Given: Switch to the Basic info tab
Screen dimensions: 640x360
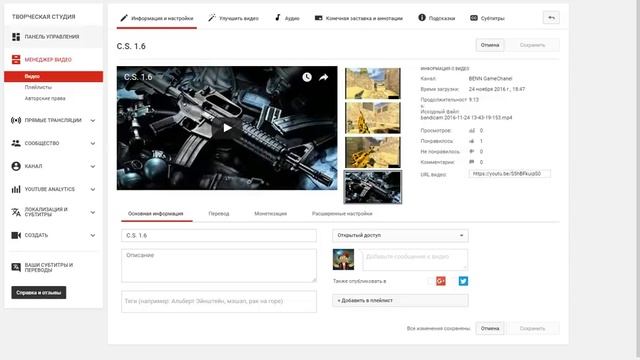Looking at the screenshot, I should 156,214.
